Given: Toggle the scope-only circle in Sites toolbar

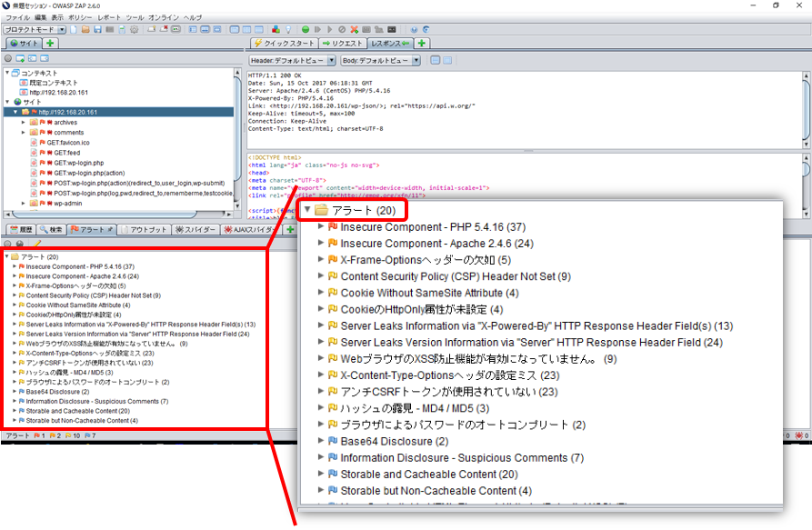Looking at the screenshot, I should tap(8, 58).
